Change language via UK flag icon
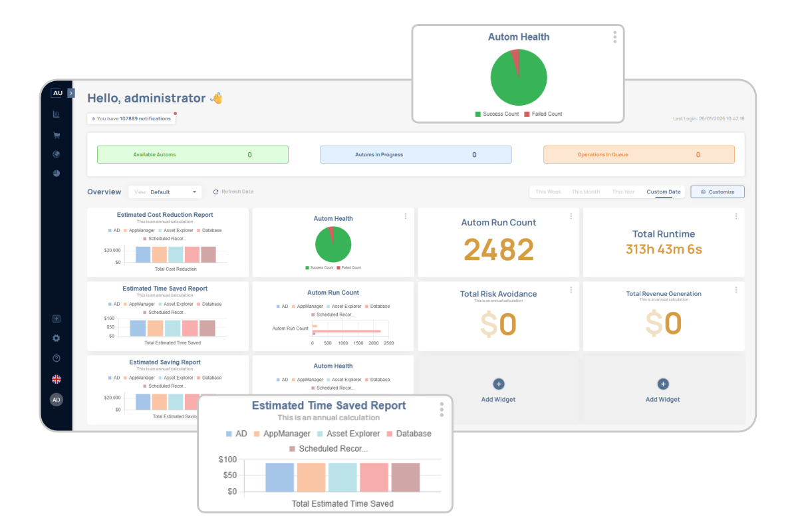The image size is (798, 532). (57, 379)
